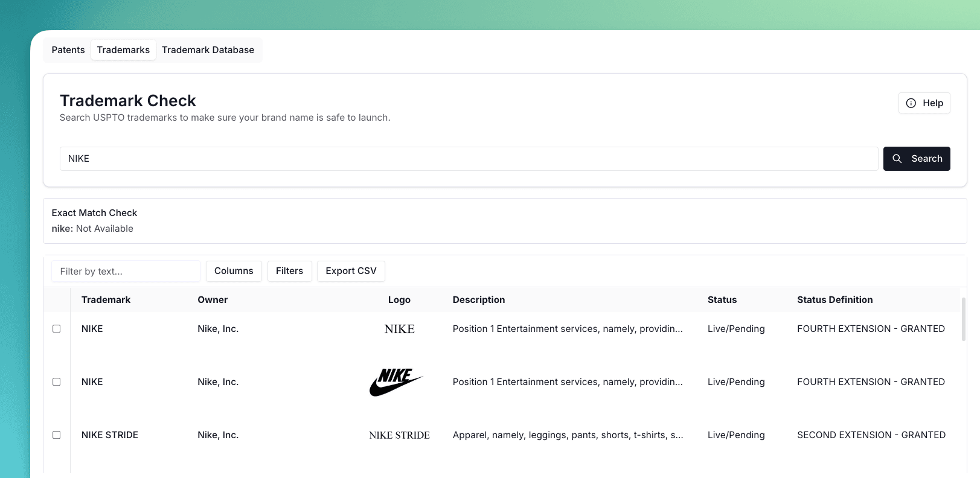Open Help via the info icon
980x478 pixels.
(924, 103)
